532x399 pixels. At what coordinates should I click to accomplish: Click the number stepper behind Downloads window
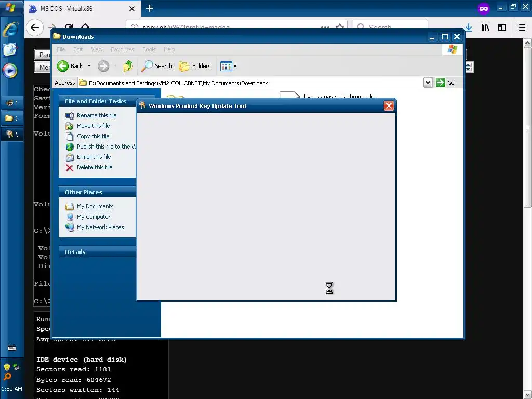[468, 67]
